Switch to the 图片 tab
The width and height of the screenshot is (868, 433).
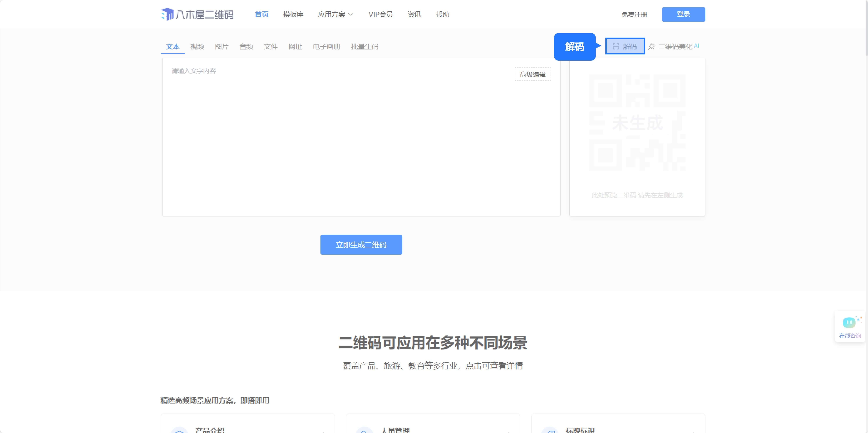(221, 47)
